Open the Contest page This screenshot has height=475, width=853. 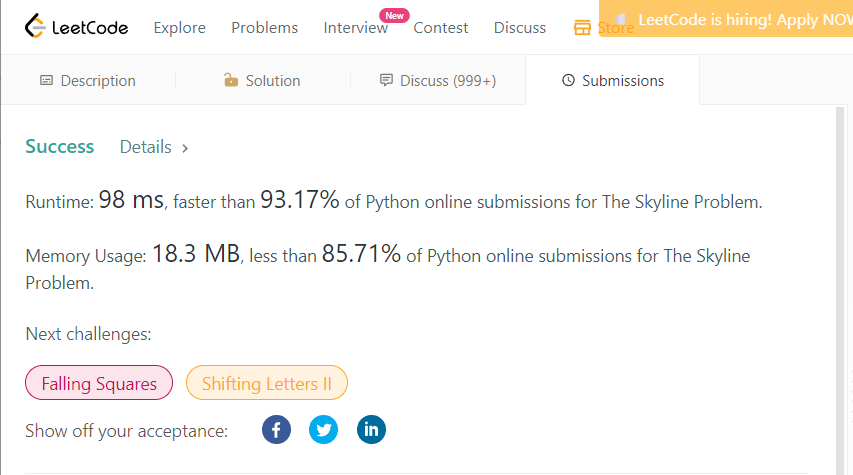pyautogui.click(x=440, y=28)
